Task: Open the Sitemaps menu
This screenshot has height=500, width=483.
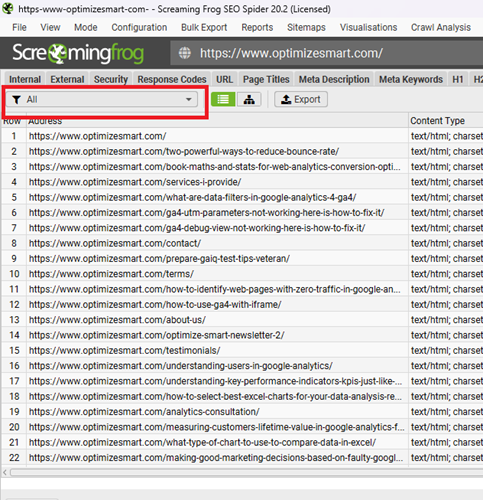Action: tap(306, 27)
